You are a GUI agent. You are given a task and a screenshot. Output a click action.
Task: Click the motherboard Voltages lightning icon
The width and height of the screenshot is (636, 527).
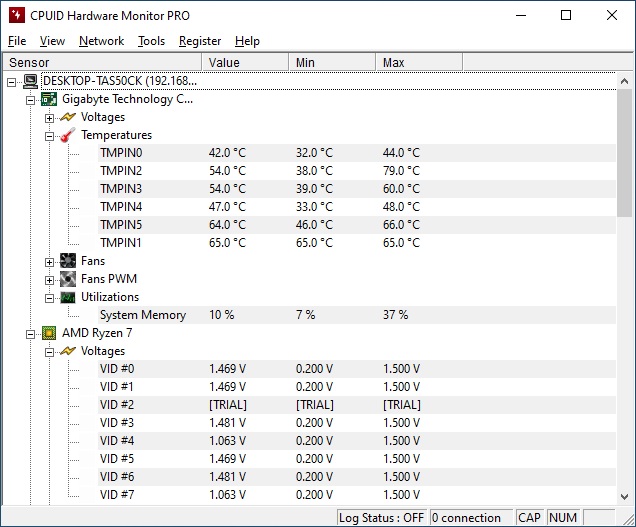[68, 117]
